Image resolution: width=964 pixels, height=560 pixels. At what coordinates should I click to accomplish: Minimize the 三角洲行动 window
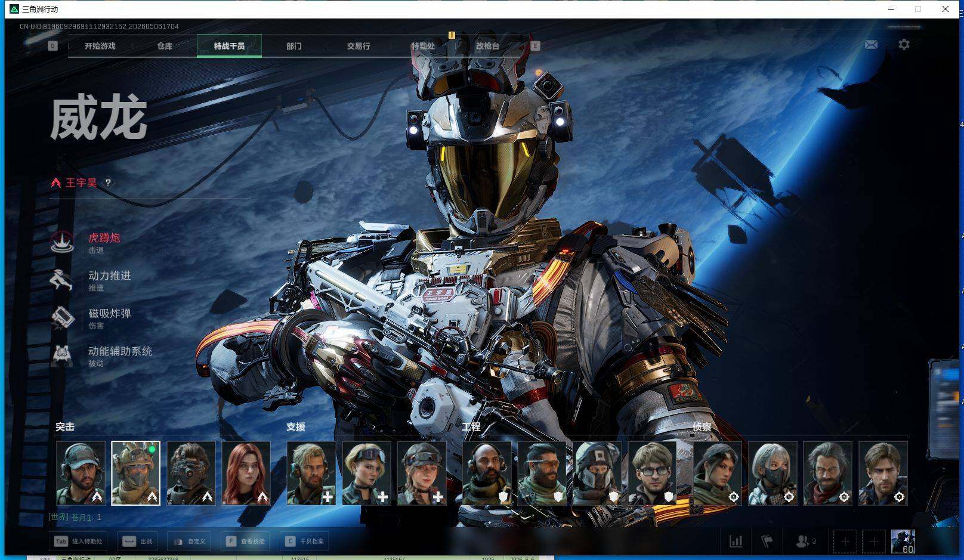coord(891,9)
